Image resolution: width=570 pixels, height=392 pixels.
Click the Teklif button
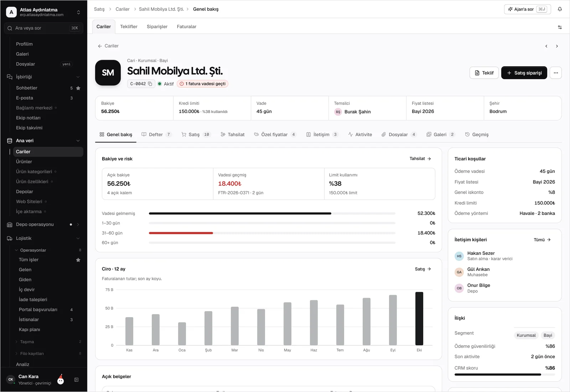click(484, 73)
